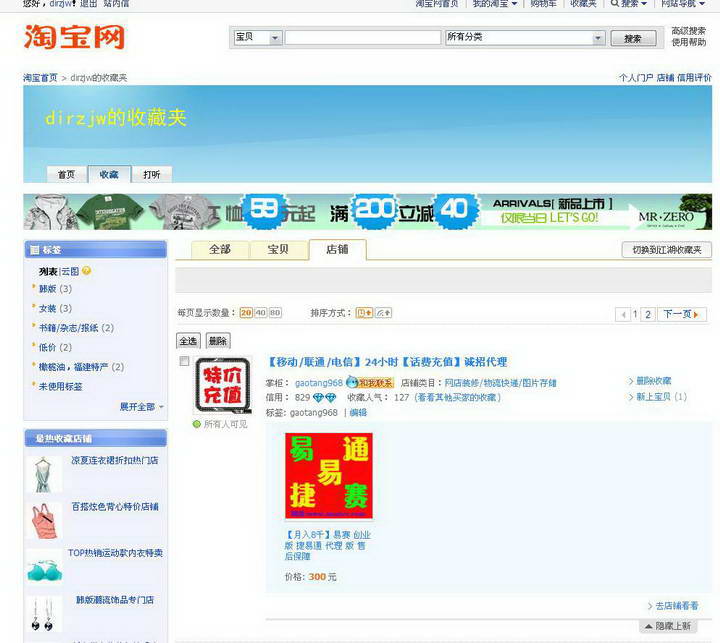Open the 宝贝 search type dropdown

(x=258, y=38)
